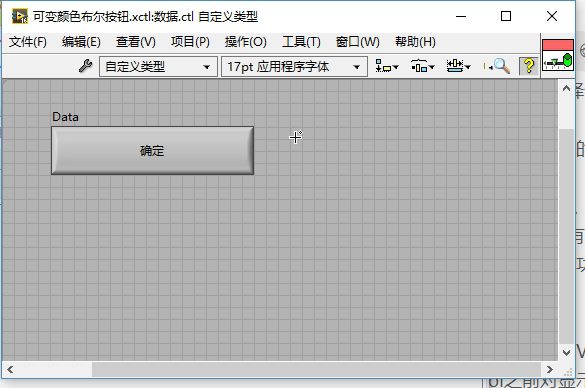The width and height of the screenshot is (585, 388).
Task: Click vertical scrollbar up arrow
Action: [x=566, y=89]
